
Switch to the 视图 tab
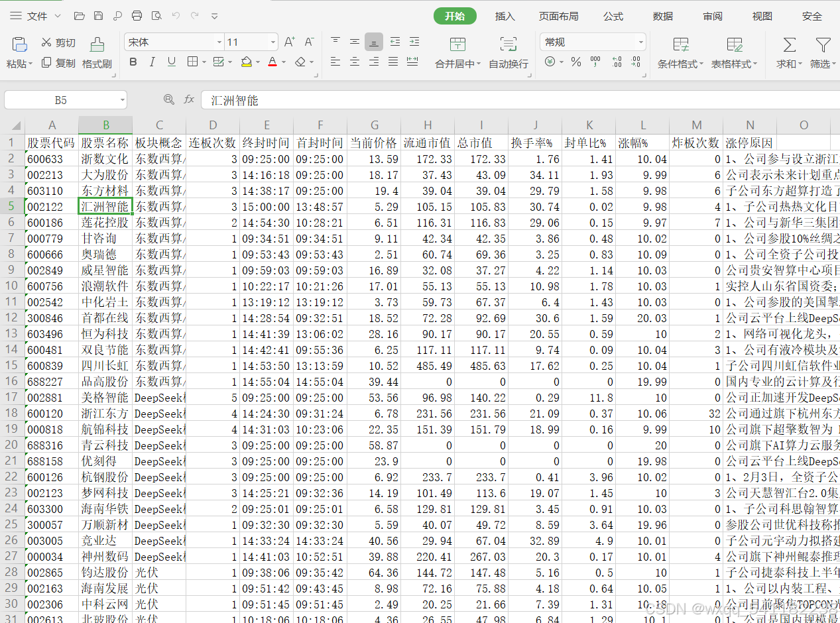762,16
